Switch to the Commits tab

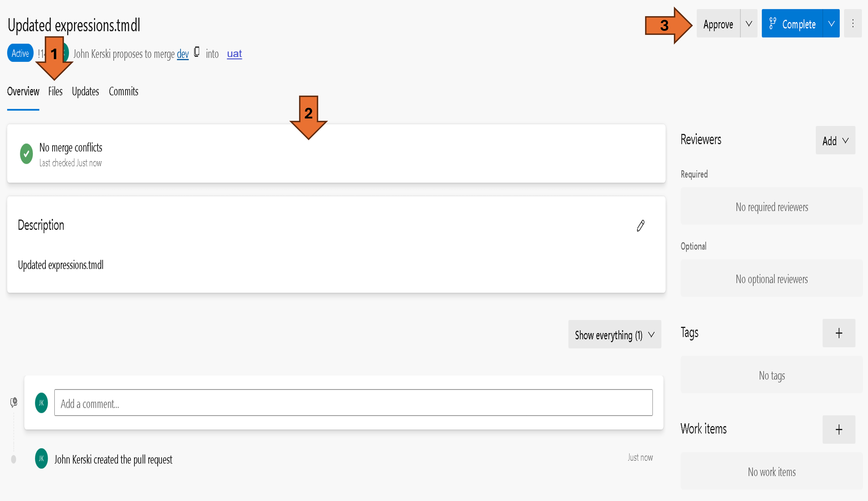[x=123, y=91]
